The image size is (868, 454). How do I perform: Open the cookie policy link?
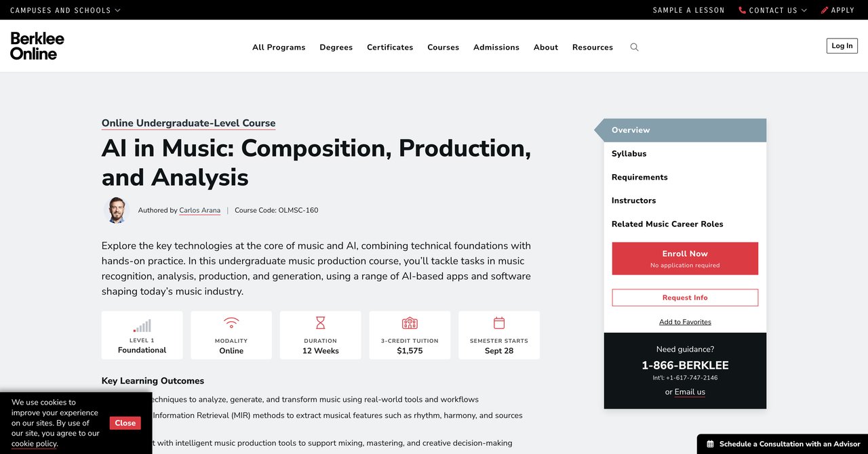pyautogui.click(x=34, y=444)
